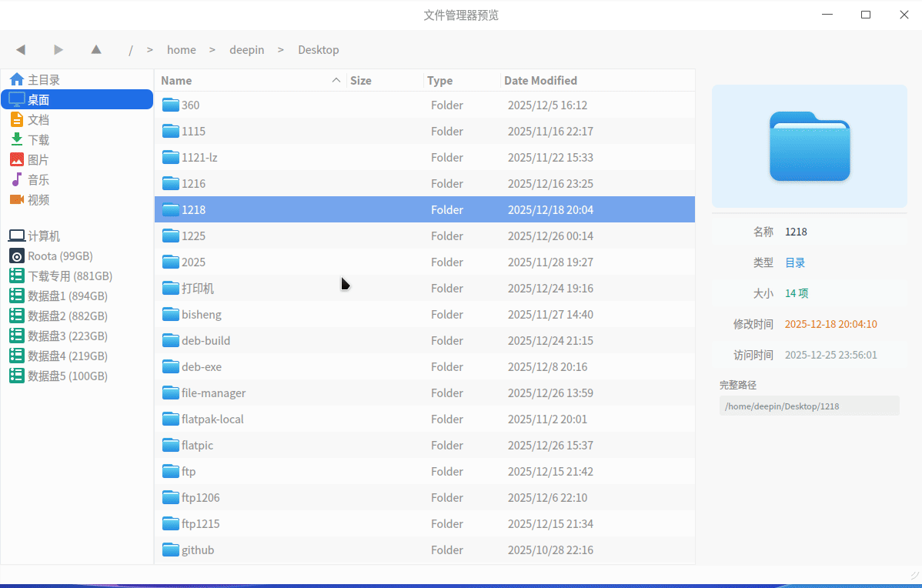Open the 视频 videos location

(77, 200)
